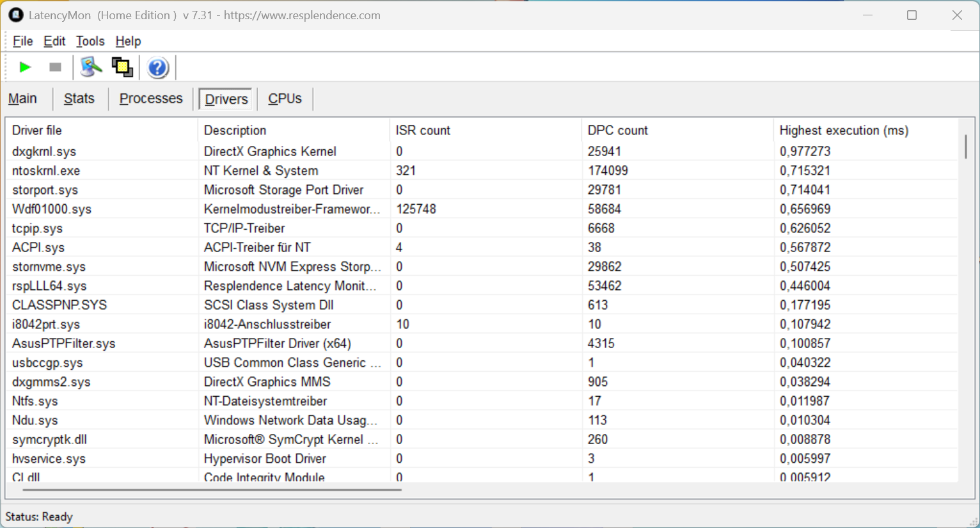Click the Microsoft Storage Port Driver description
Screen dimensions: 980x528
(283, 190)
